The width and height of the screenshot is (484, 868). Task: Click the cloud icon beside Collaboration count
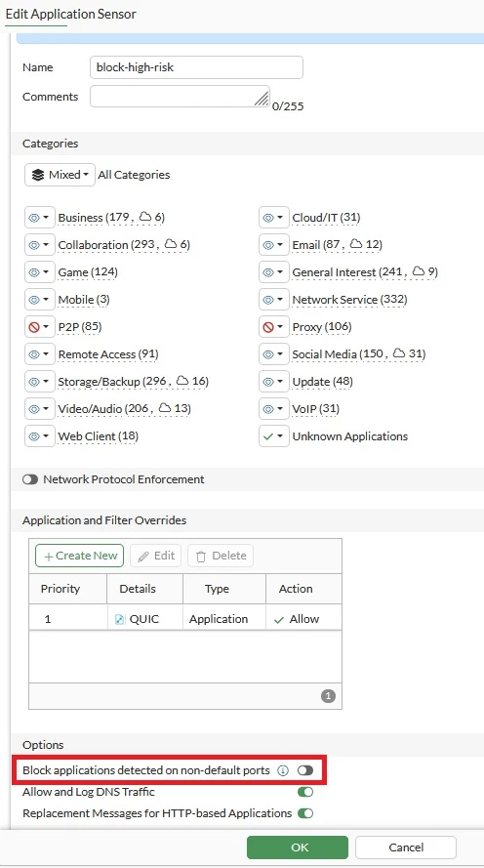171,244
